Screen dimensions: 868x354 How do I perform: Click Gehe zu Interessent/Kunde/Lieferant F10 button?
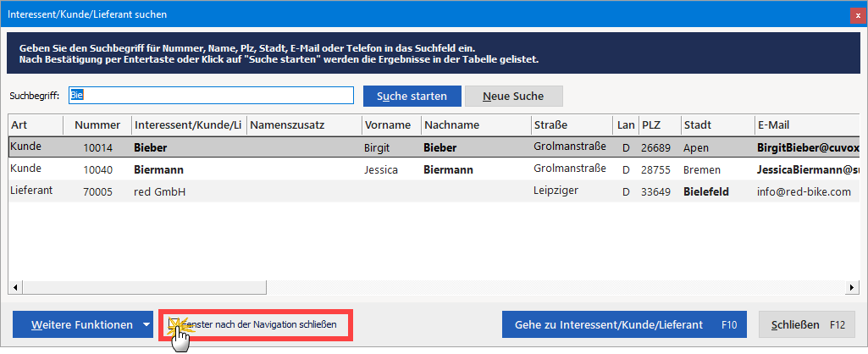(x=624, y=324)
